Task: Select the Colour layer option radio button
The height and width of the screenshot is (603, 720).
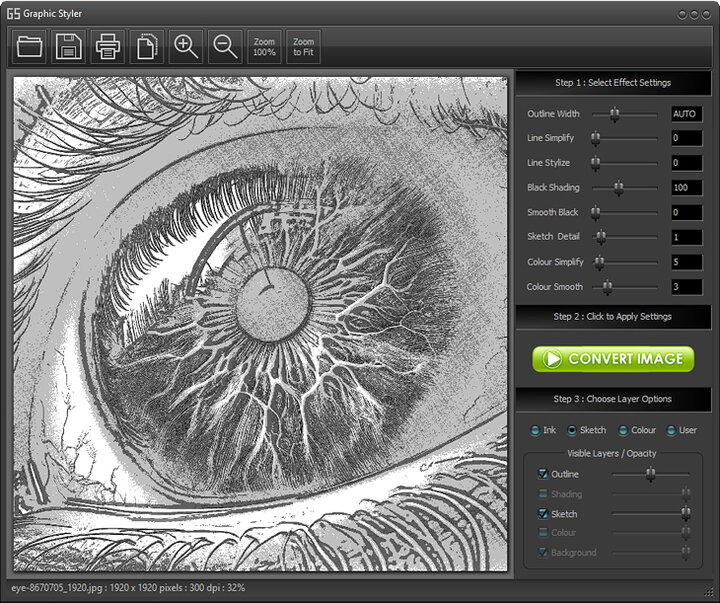Action: point(623,431)
